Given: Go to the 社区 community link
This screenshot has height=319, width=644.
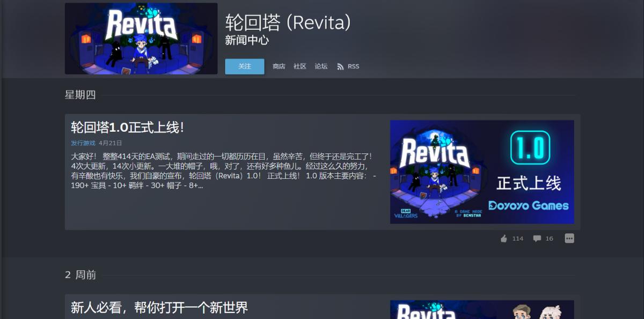Looking at the screenshot, I should pos(300,66).
